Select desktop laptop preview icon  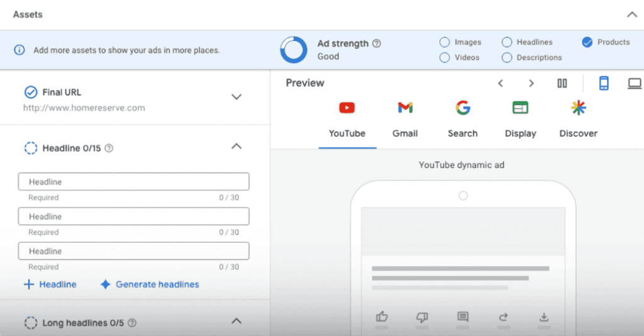click(635, 84)
